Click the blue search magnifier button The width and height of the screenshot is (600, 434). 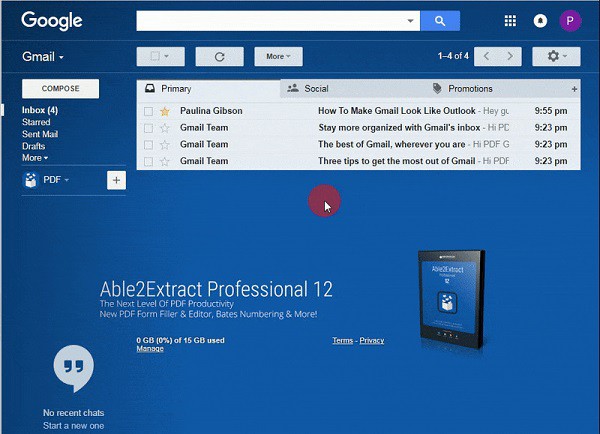coord(439,21)
